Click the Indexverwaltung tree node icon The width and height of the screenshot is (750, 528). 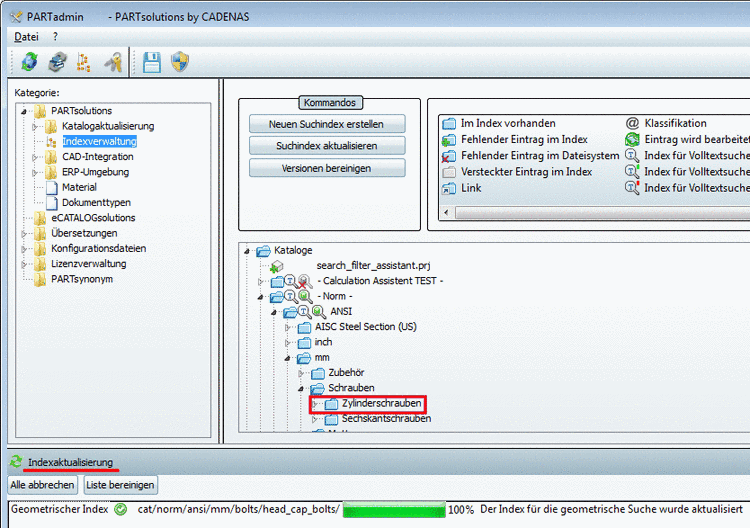pyautogui.click(x=52, y=142)
